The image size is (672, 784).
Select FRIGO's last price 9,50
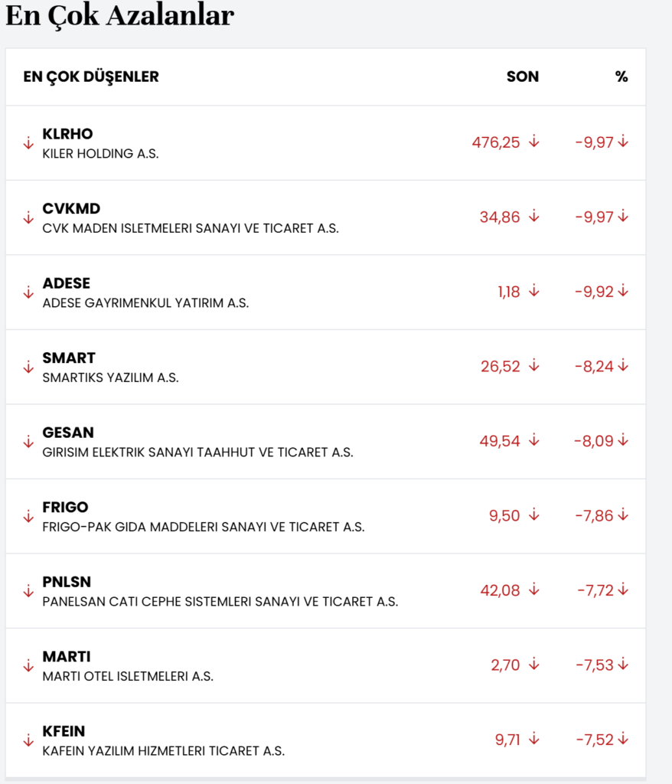(x=504, y=516)
